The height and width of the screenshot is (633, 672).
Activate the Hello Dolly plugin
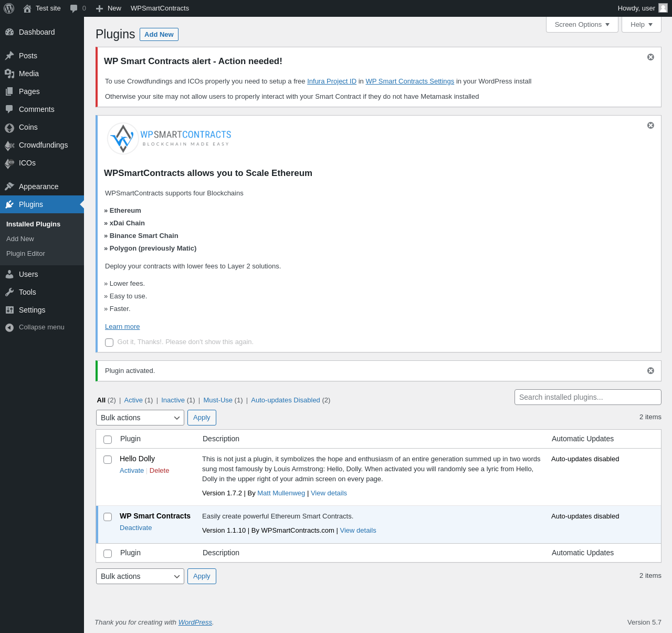coord(132,470)
